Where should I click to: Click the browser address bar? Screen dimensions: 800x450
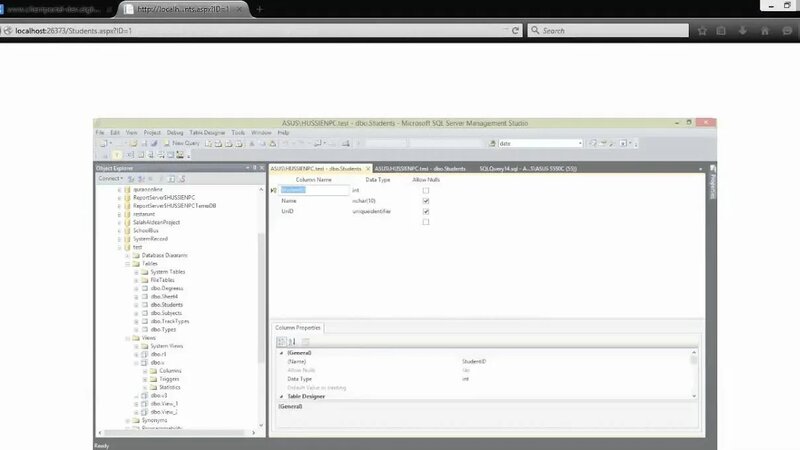tap(255, 31)
